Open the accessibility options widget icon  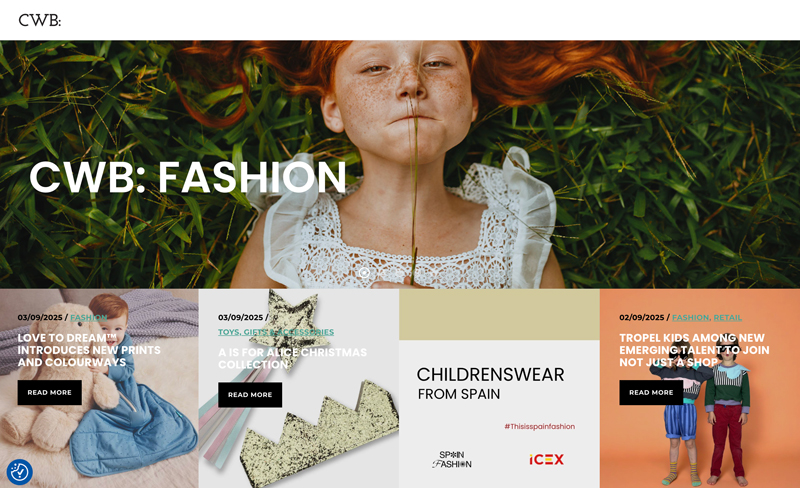pyautogui.click(x=19, y=472)
